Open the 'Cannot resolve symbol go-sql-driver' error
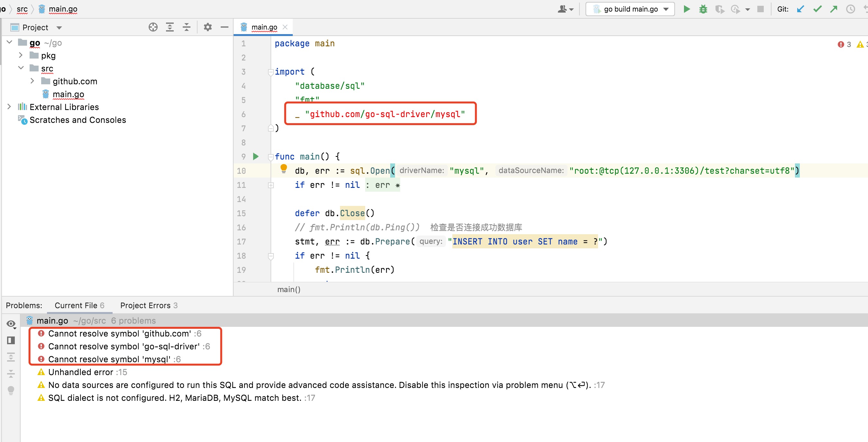Image resolution: width=868 pixels, height=442 pixels. [x=124, y=346]
